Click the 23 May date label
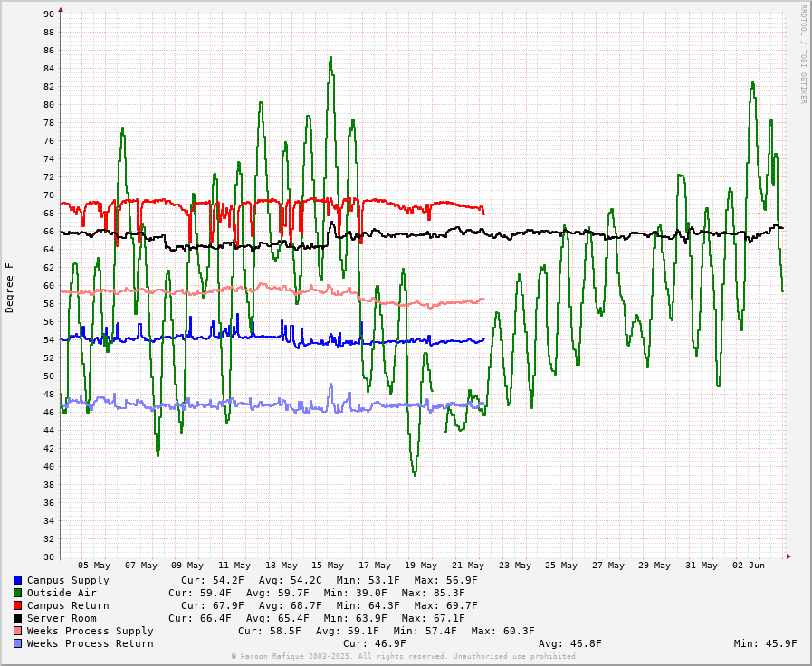Image resolution: width=812 pixels, height=666 pixels. tap(514, 566)
